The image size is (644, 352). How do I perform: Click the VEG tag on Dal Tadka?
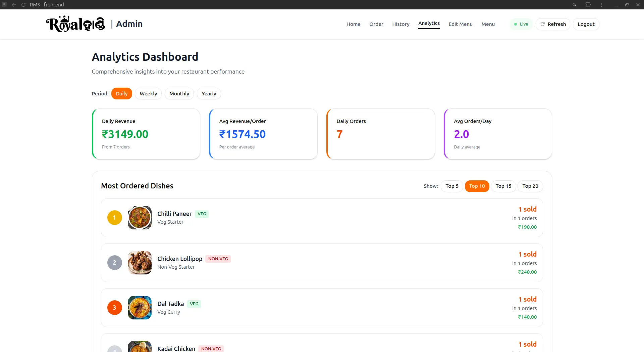point(194,304)
